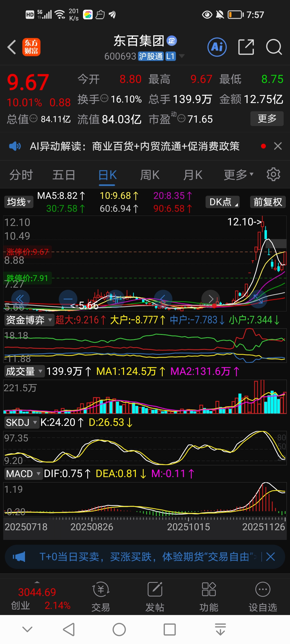Open the 成交量 indicator dropdown
The height and width of the screenshot is (644, 290).
(24, 371)
